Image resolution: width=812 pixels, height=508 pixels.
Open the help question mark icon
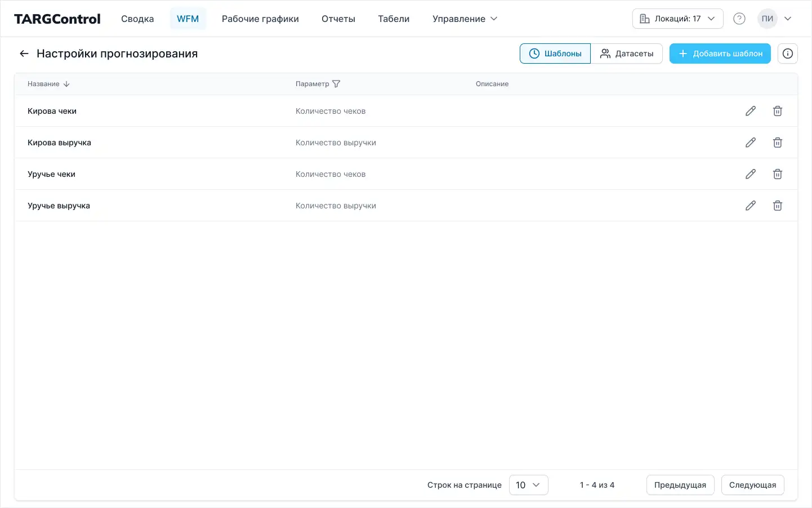pyautogui.click(x=739, y=19)
